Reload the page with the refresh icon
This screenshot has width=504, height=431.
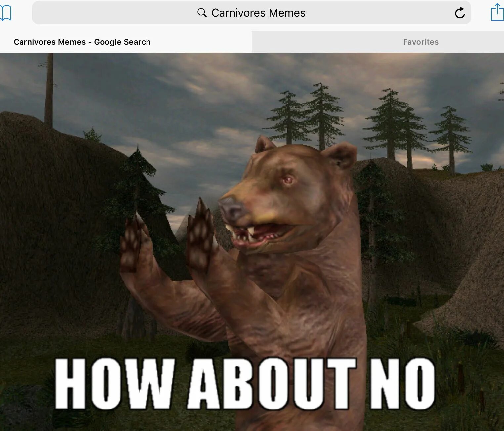[x=460, y=13]
